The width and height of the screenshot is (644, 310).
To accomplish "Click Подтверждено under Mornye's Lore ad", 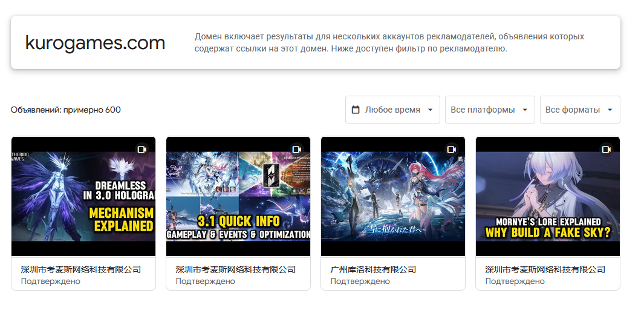I will pyautogui.click(x=515, y=281).
